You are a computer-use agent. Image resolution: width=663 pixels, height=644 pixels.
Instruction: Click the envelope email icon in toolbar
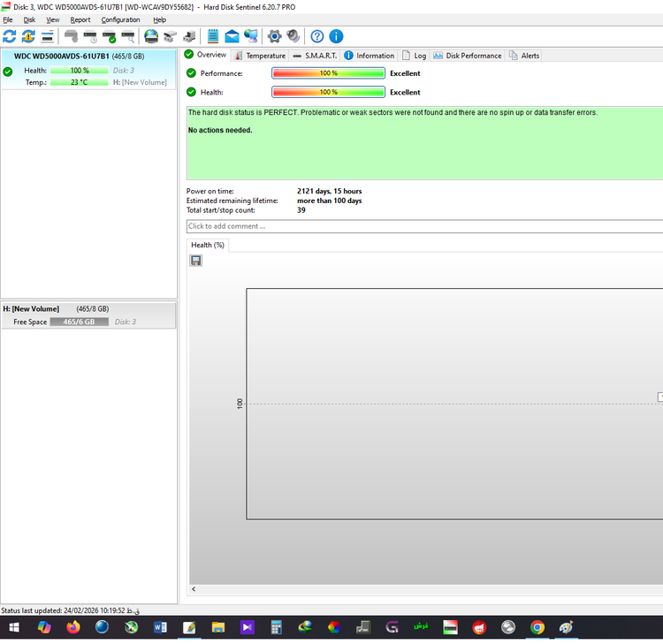[x=232, y=36]
